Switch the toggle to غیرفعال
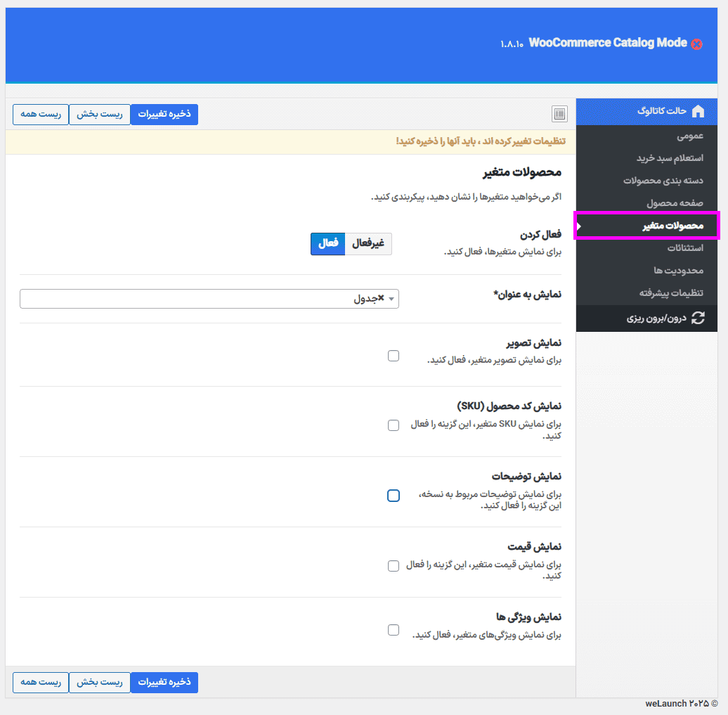Viewport: 728px width, 715px height. coord(368,243)
